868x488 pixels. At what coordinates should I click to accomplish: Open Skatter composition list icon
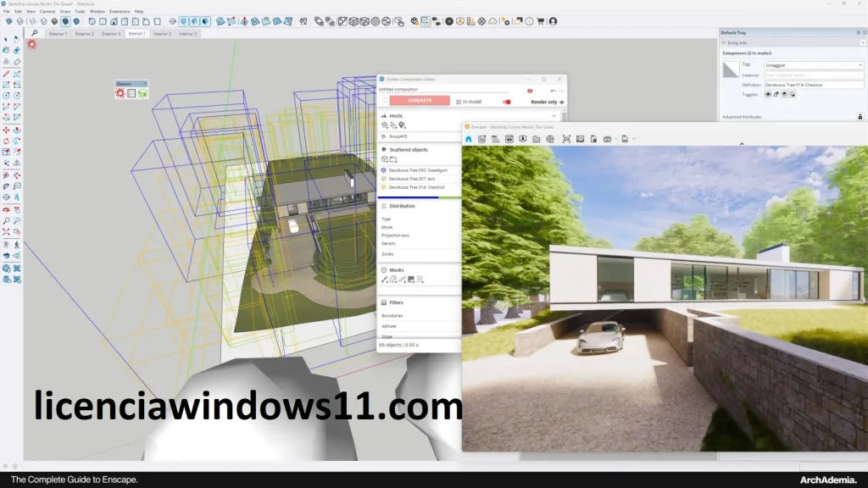click(131, 93)
